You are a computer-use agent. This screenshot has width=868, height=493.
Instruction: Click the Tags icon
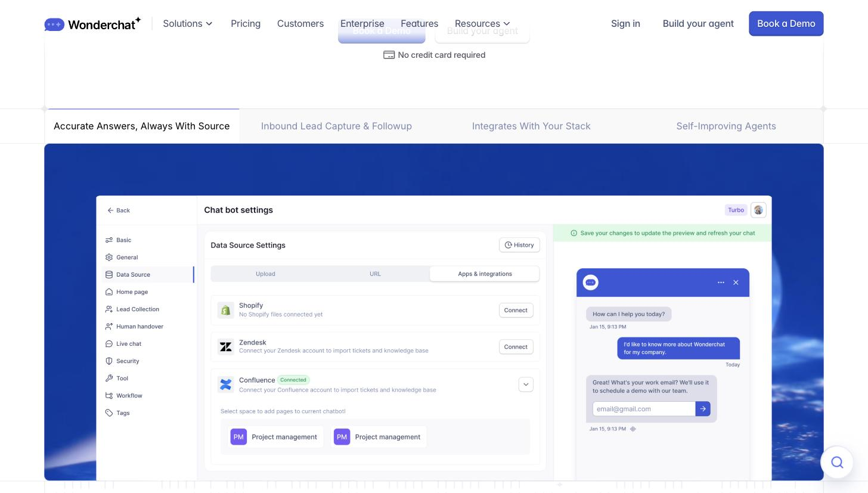coord(109,413)
